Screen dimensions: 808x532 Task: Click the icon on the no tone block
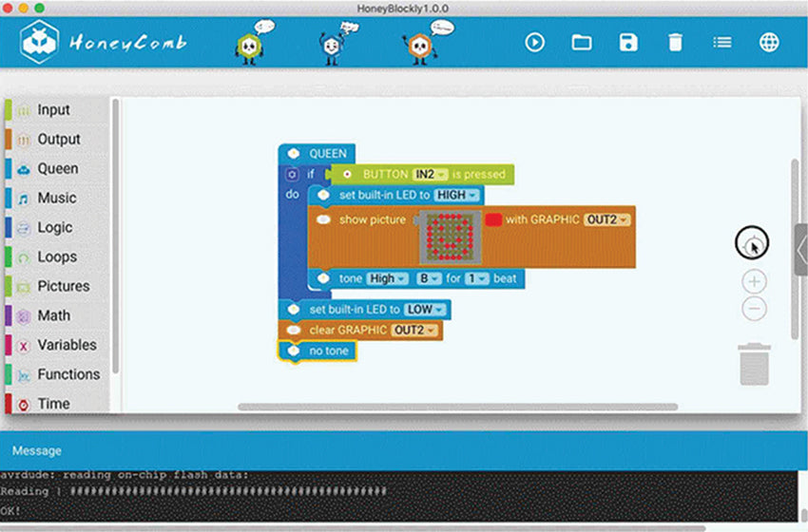pos(294,351)
